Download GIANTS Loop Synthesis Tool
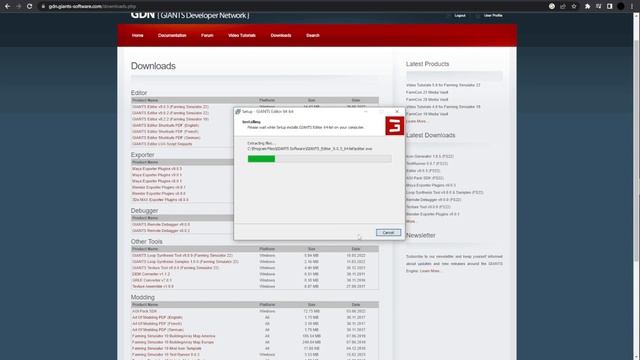Screen dimensions: 640x360 pos(182,256)
